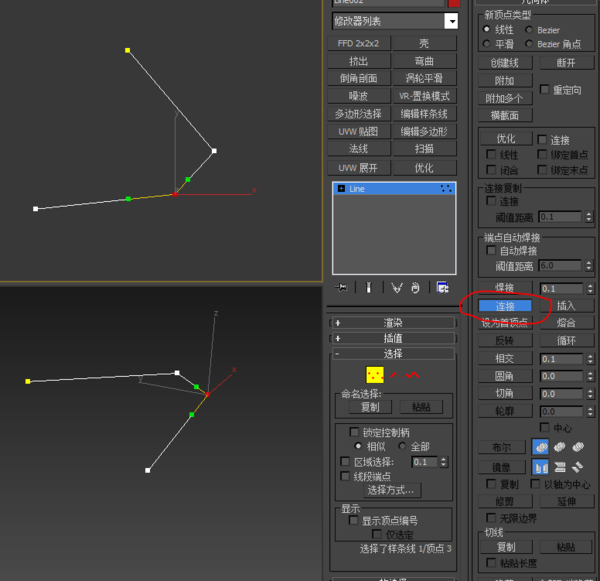Image resolution: width=600 pixels, height=581 pixels.
Task: Choose mirror both icon
Action: pos(577,467)
